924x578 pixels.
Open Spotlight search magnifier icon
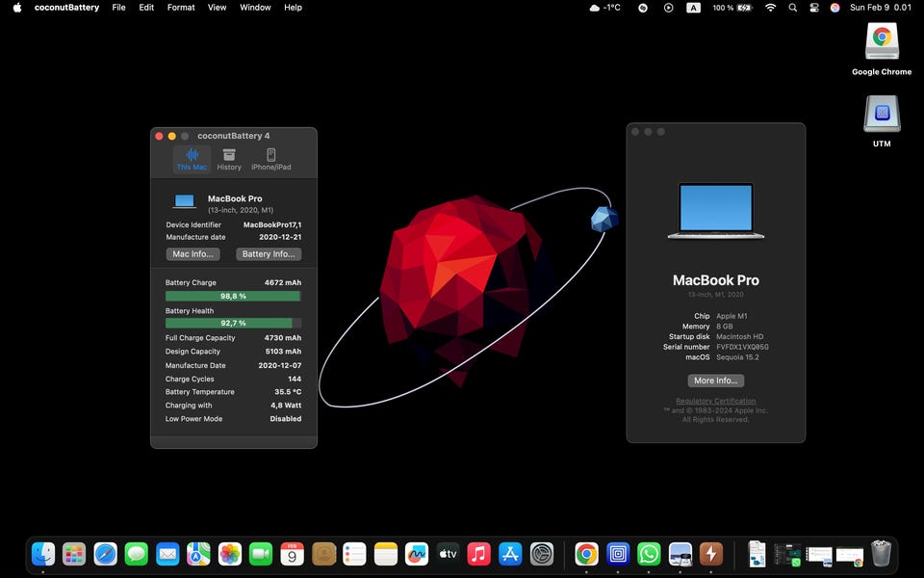[x=792, y=8]
